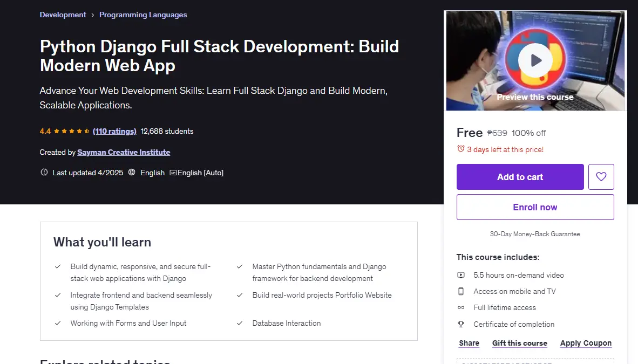
Task: Click the Database Interaction text
Action: click(x=287, y=323)
